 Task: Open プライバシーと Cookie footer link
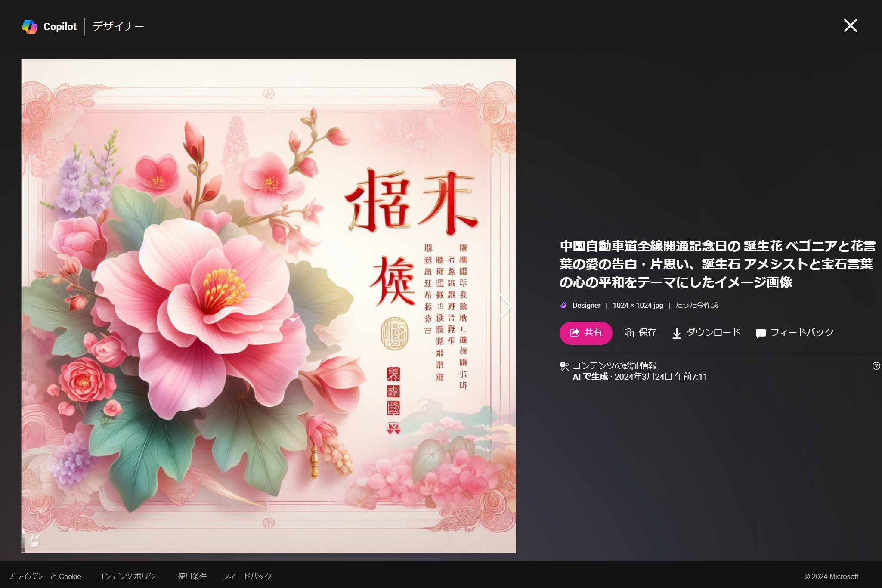[44, 576]
